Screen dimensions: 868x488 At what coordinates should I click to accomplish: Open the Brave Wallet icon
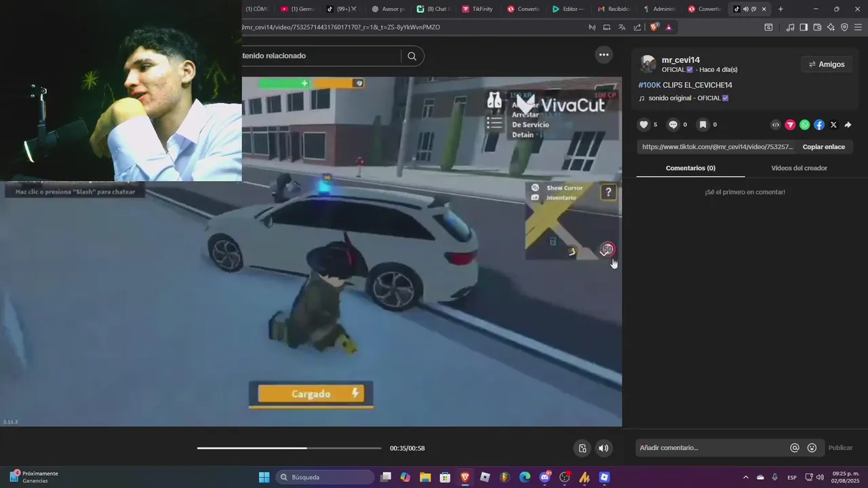pos(817,27)
